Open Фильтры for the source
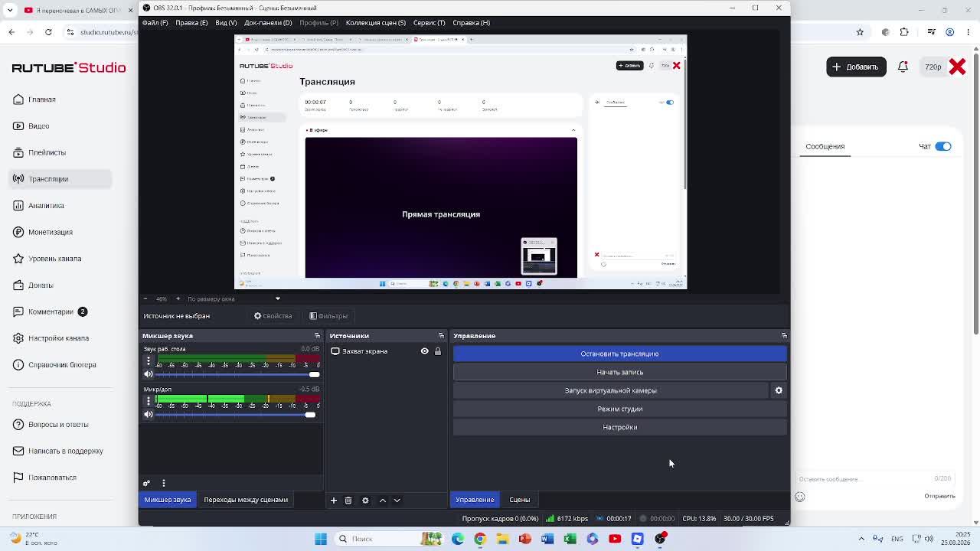This screenshot has height=551, width=980. click(328, 316)
